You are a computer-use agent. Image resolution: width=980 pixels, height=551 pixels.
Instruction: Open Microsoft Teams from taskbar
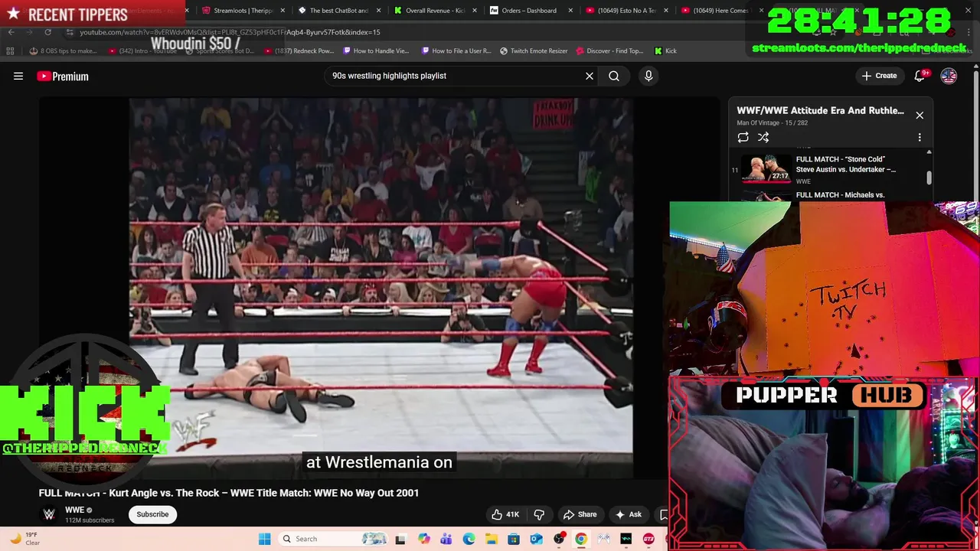446,539
